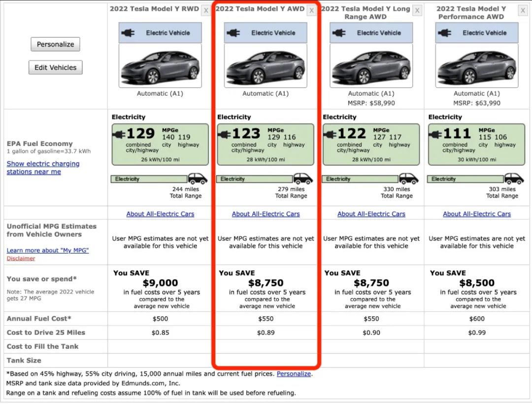Remove the Model Y Long Range AWD column

[x=417, y=10]
